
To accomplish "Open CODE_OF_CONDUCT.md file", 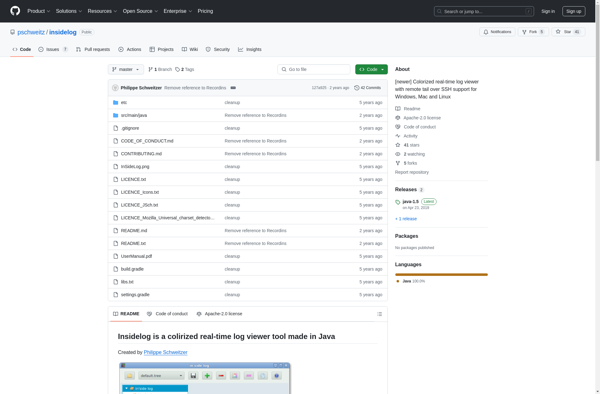I will point(147,141).
